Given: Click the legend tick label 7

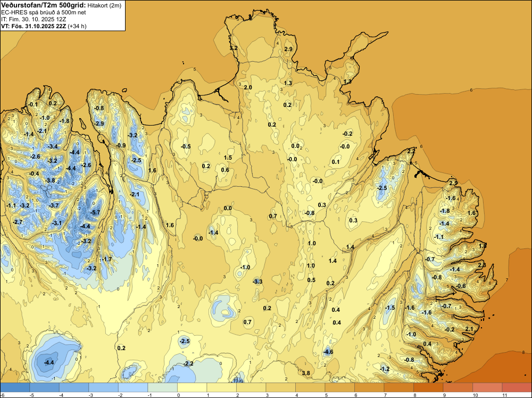Looking at the screenshot, I should [385, 395].
